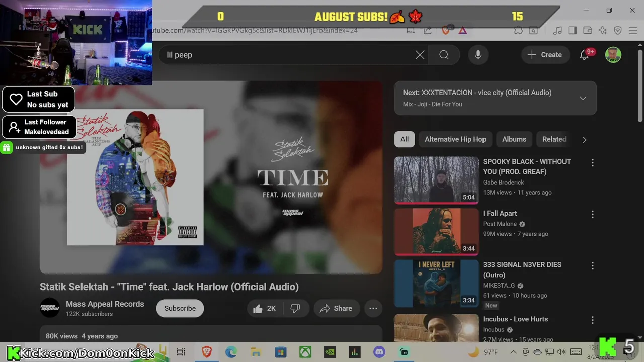
Task: Open more actions ellipsis under video
Action: [x=373, y=308]
